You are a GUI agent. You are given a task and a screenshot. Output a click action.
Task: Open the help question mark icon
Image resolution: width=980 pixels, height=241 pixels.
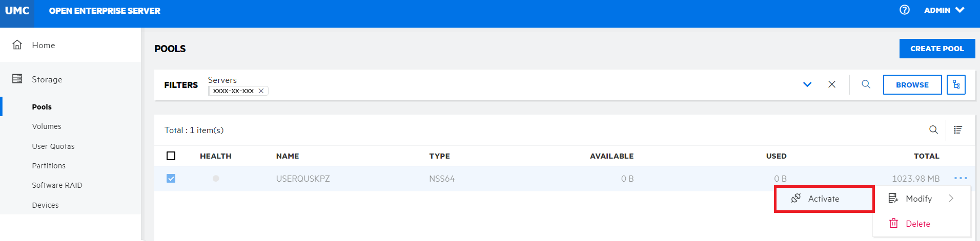point(905,10)
